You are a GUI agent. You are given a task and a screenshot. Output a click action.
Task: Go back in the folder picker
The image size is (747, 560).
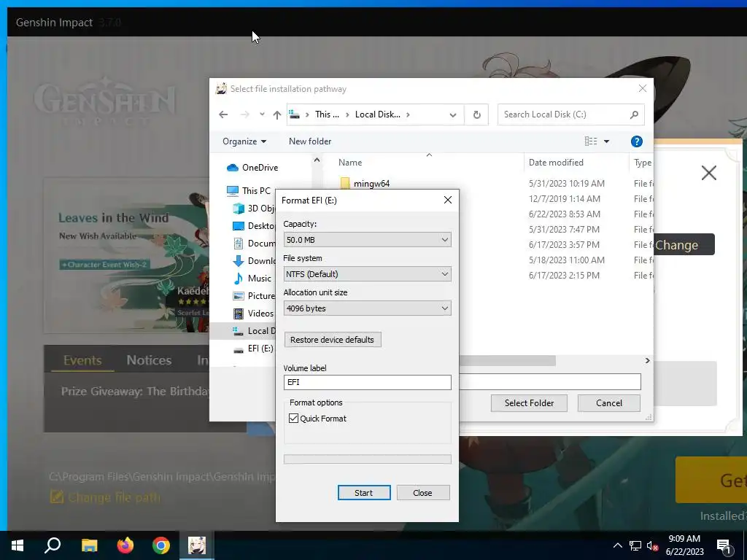223,114
